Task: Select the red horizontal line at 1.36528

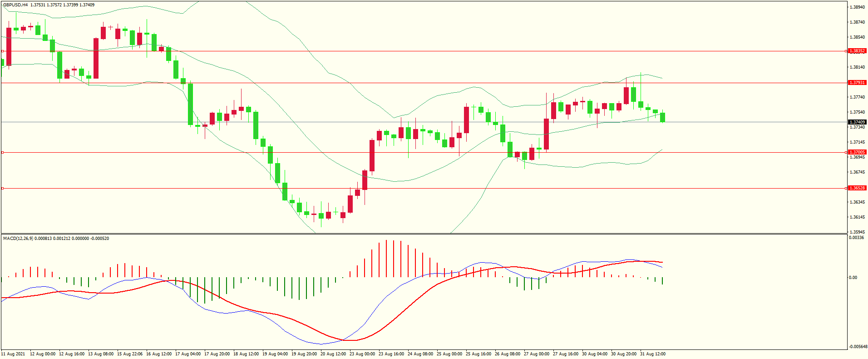Action: (x=424, y=188)
